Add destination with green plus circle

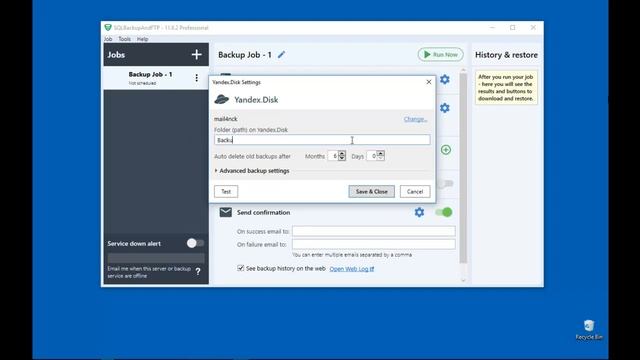(x=446, y=150)
